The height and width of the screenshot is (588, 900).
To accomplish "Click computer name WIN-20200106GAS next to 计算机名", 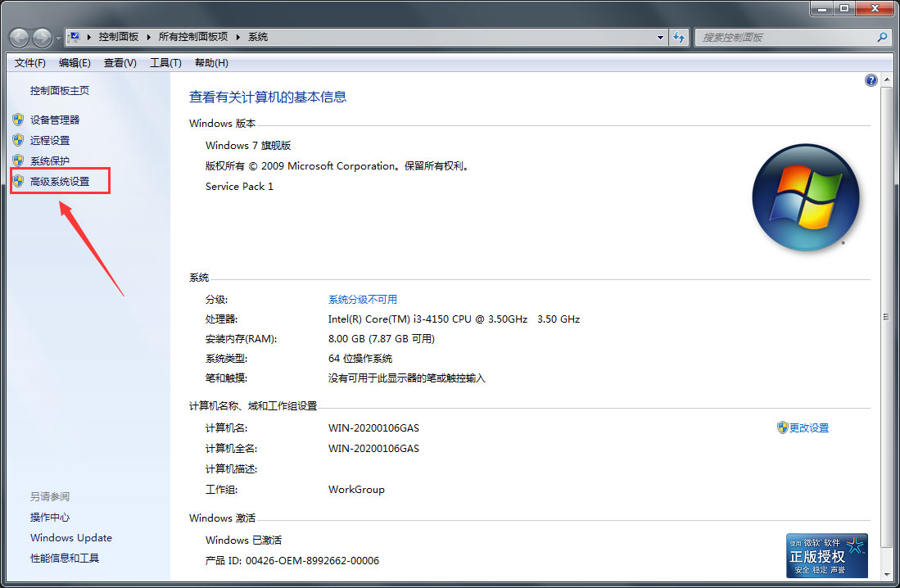I will pos(373,427).
